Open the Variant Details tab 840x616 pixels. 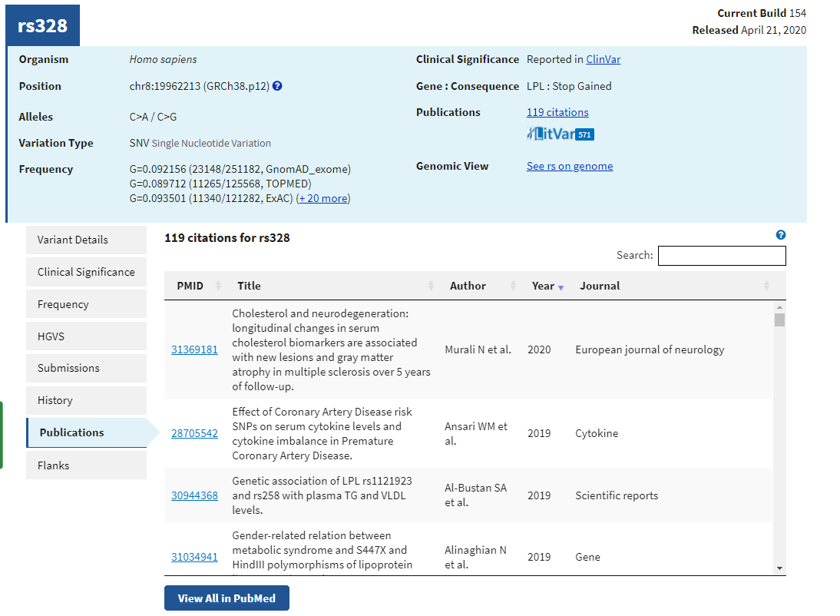click(86, 240)
